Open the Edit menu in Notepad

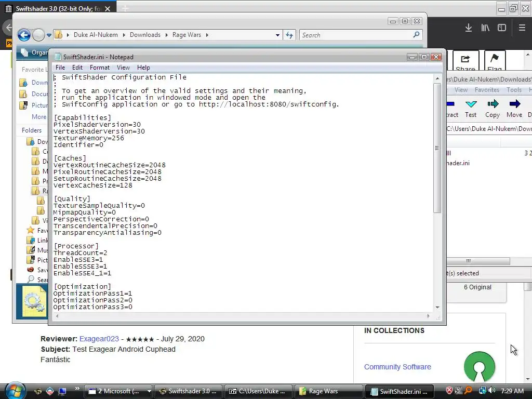pos(77,68)
